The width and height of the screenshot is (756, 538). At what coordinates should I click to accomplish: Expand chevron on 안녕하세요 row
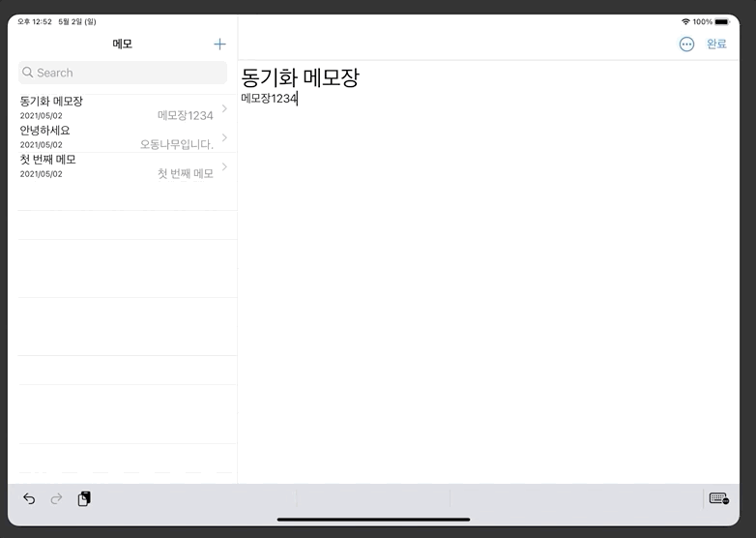click(x=224, y=137)
